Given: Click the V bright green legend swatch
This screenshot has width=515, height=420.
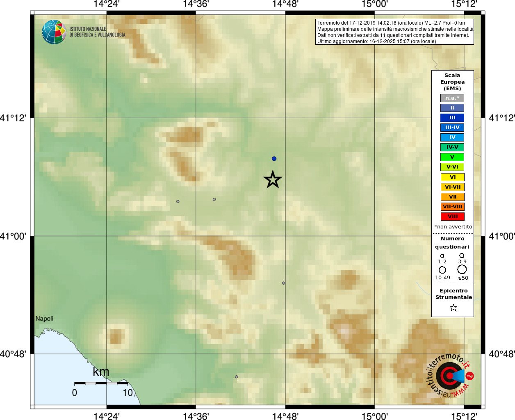Looking at the screenshot, I should (x=452, y=157).
